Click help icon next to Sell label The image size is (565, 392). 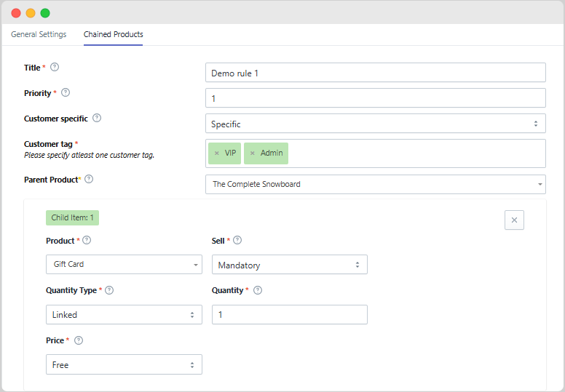click(237, 240)
